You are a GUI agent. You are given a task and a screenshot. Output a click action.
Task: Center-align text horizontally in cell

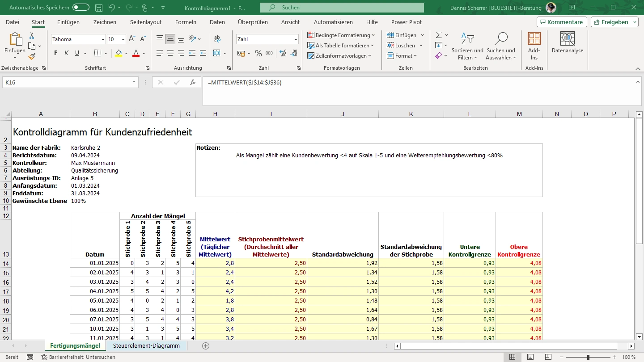(170, 53)
